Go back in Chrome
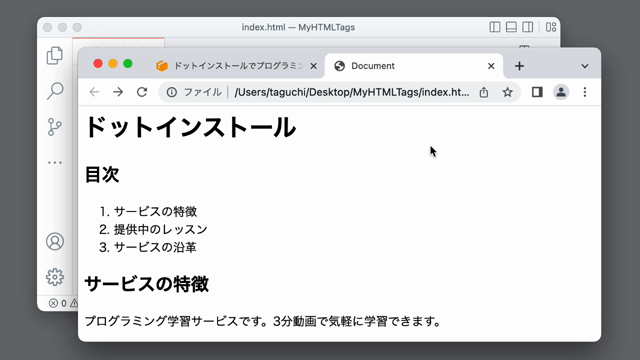The image size is (640, 360). (94, 92)
